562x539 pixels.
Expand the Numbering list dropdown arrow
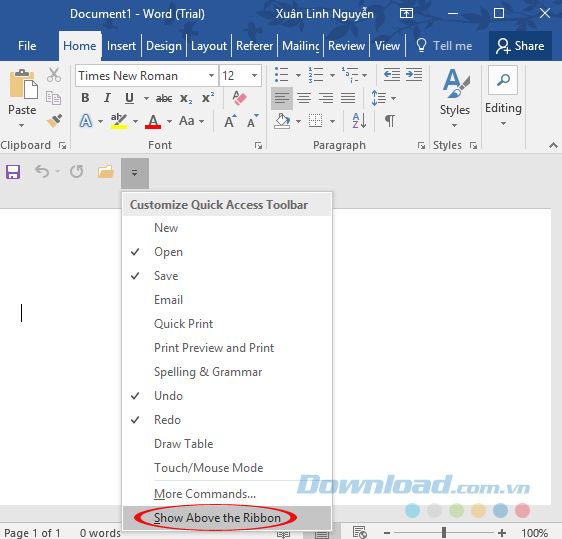pyautogui.click(x=332, y=75)
